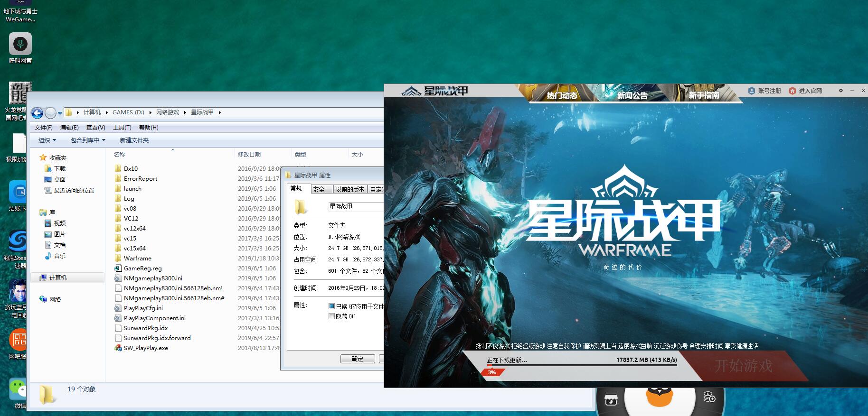Screen dimensions: 868x416
Task: Open the 新手指南 launcher tab
Action: 704,95
